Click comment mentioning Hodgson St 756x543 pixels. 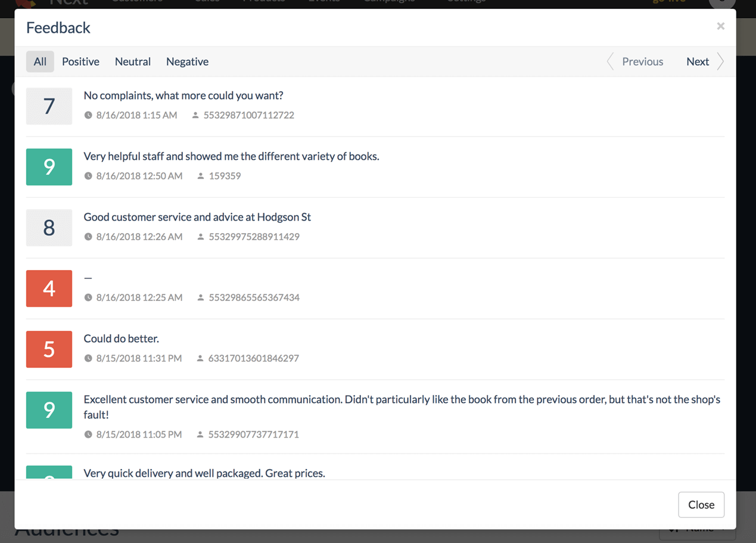coord(197,217)
